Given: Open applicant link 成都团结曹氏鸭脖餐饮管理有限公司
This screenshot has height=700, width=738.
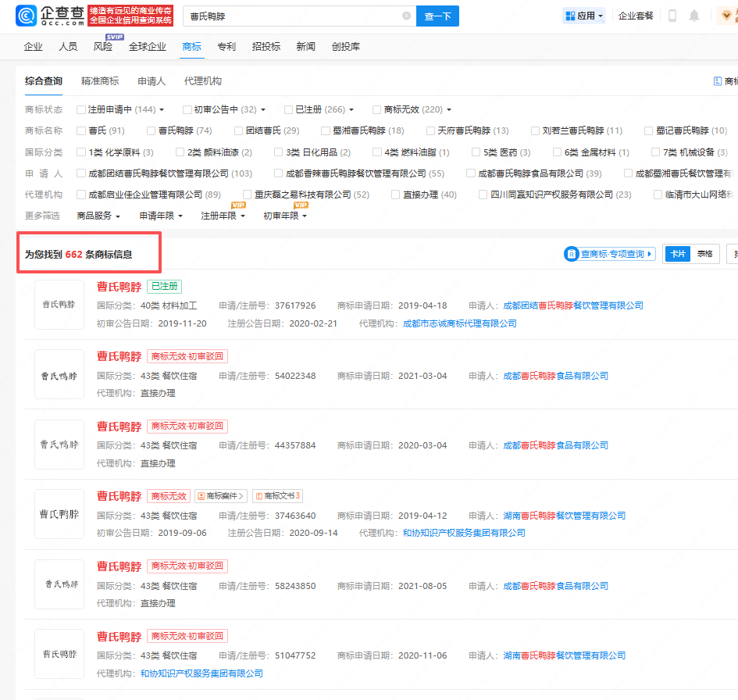Looking at the screenshot, I should [573, 305].
